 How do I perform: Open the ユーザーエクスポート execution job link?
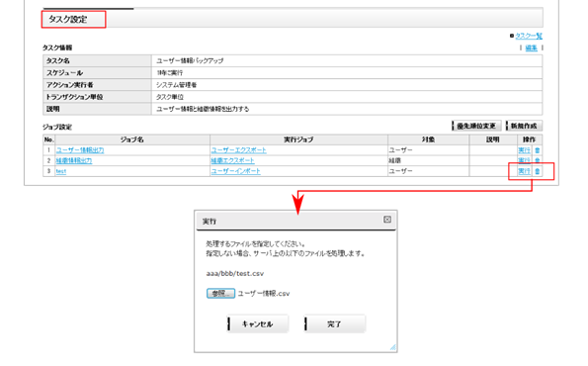click(x=238, y=150)
